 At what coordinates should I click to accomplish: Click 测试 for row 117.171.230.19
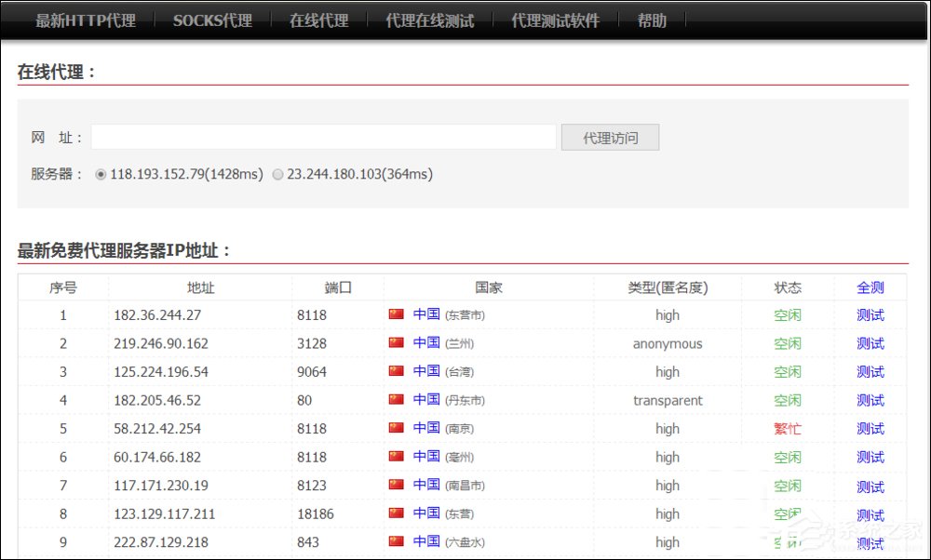[x=870, y=487]
